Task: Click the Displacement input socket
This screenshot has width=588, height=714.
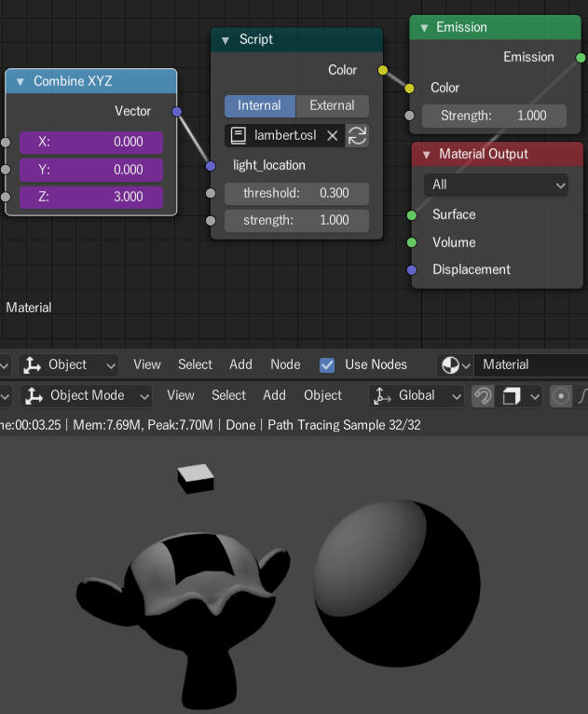Action: (x=412, y=270)
